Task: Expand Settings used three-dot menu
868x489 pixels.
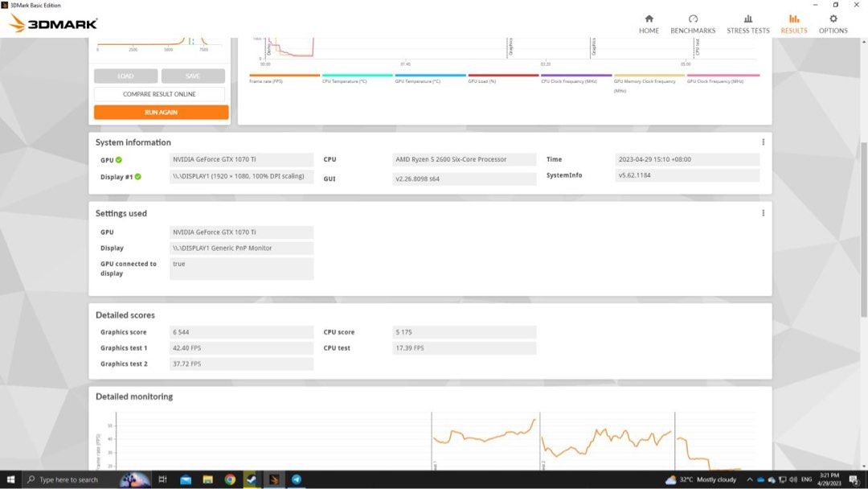Action: [x=763, y=213]
